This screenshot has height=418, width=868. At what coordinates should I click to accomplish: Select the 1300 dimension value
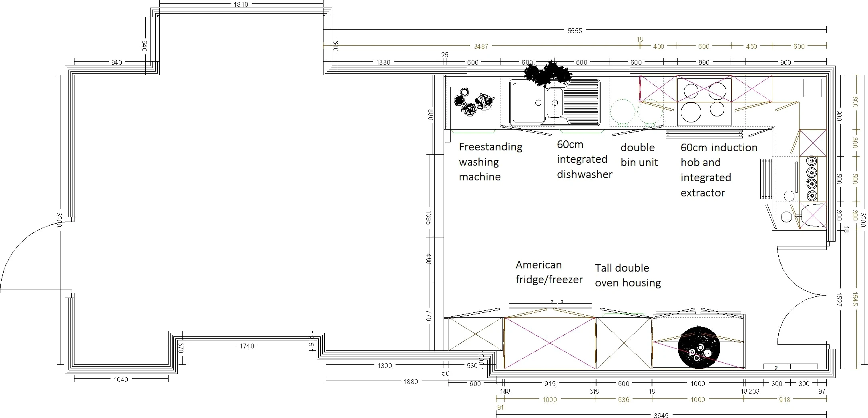(385, 366)
